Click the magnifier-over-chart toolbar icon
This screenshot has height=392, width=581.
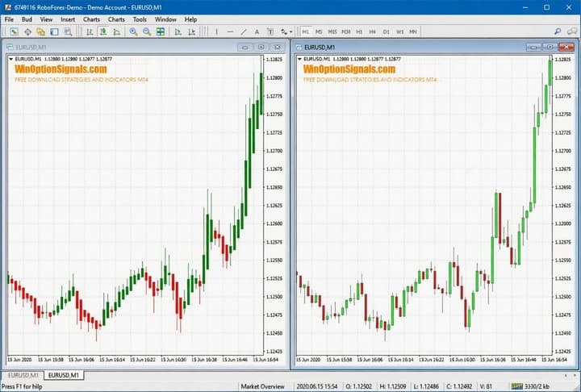[68, 32]
